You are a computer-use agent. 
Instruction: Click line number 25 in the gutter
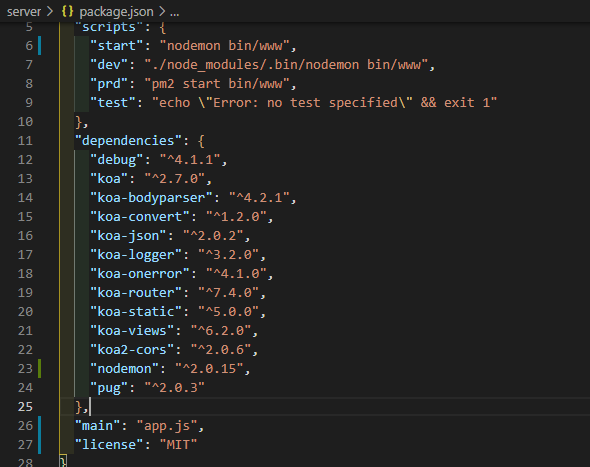click(25, 407)
